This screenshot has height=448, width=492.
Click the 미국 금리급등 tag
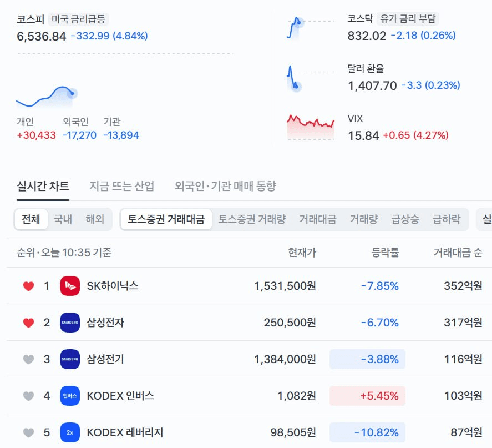(78, 19)
